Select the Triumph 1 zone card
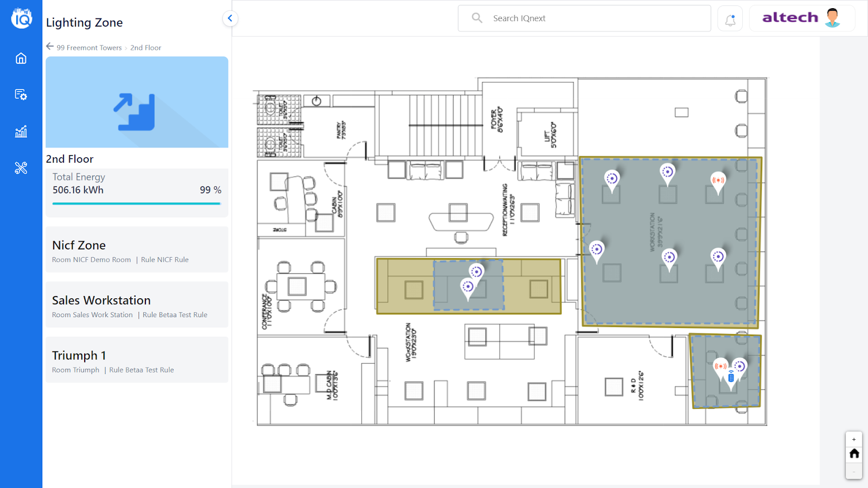 click(x=136, y=359)
